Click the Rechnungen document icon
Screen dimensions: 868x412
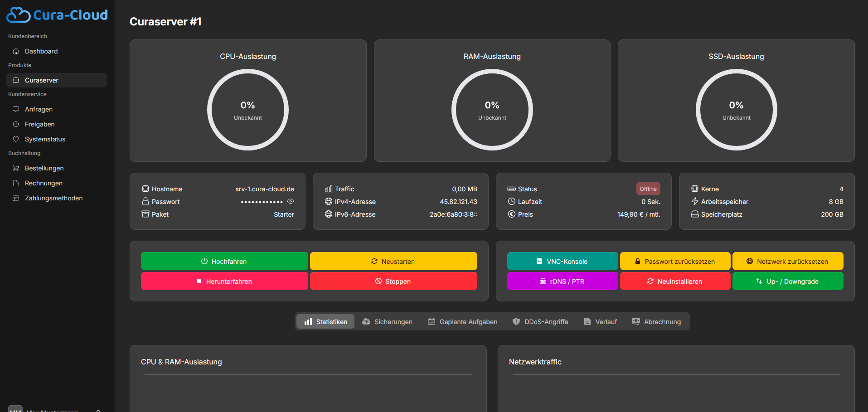(x=16, y=183)
